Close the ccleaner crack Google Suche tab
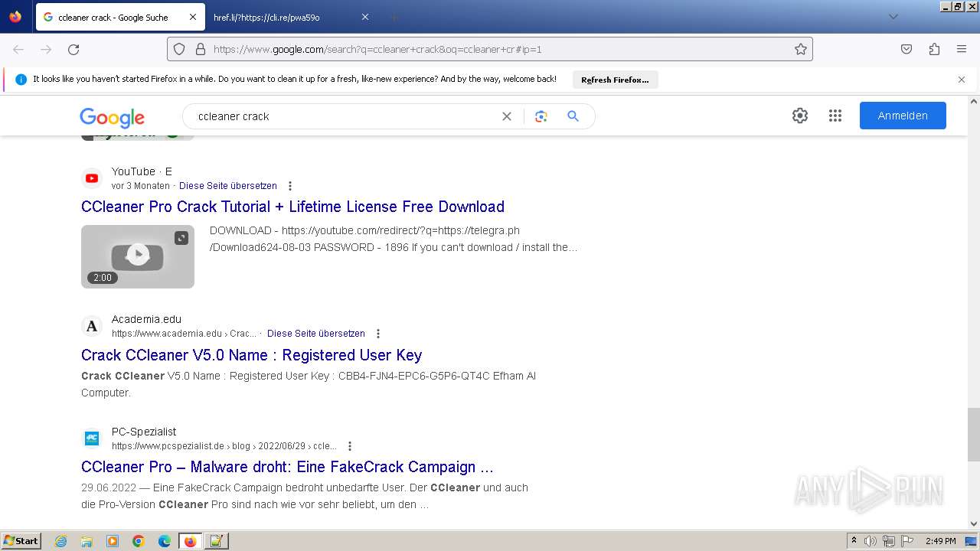Image resolution: width=980 pixels, height=551 pixels. click(193, 17)
